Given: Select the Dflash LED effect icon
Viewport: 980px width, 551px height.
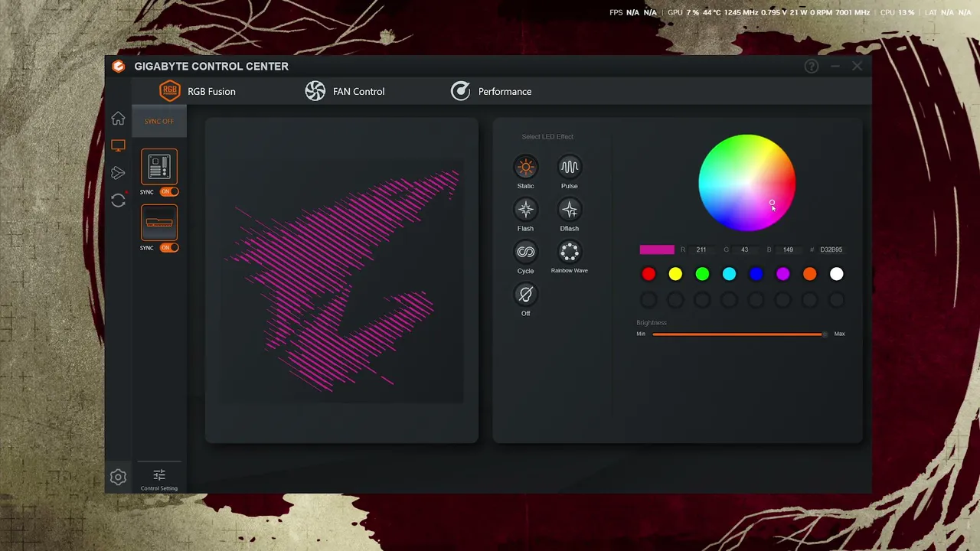Looking at the screenshot, I should tap(569, 210).
